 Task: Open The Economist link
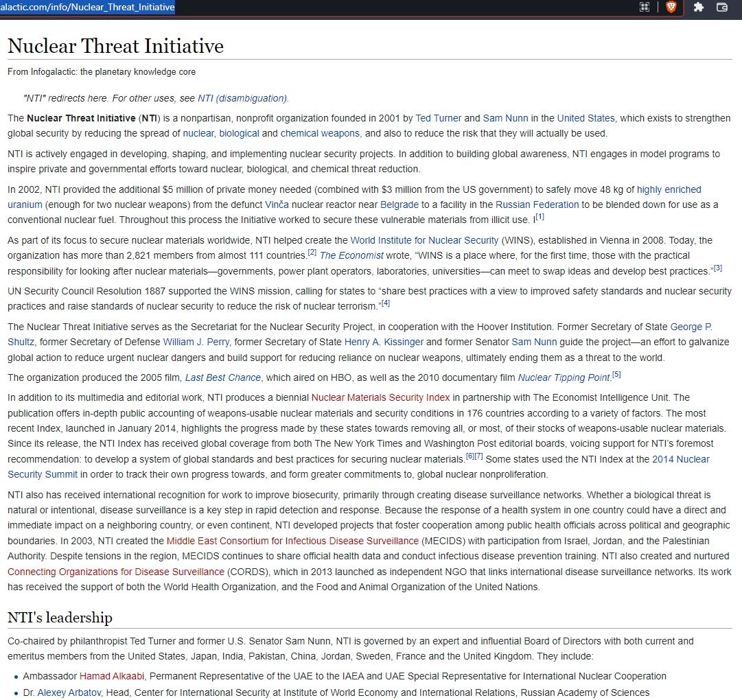pos(351,255)
